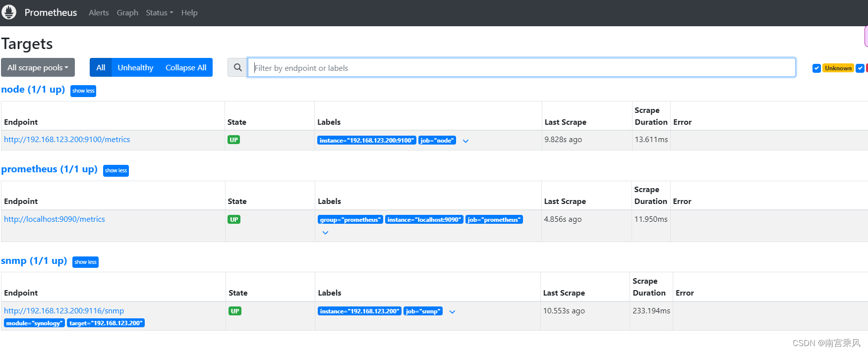Expand the Status menu
Image resolution: width=868 pixels, height=352 pixels.
pos(159,13)
